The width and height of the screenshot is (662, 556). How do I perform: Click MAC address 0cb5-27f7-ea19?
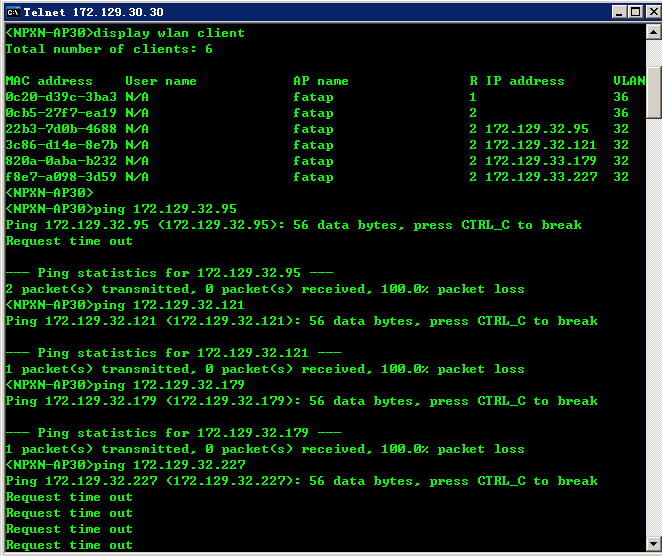(x=61, y=113)
